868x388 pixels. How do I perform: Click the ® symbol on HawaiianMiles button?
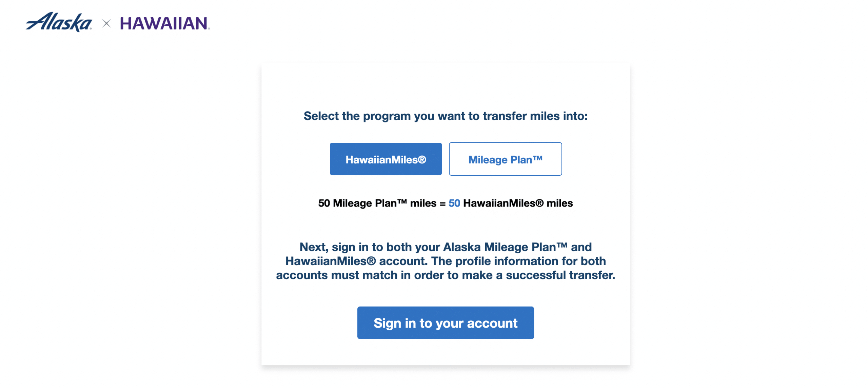click(421, 159)
